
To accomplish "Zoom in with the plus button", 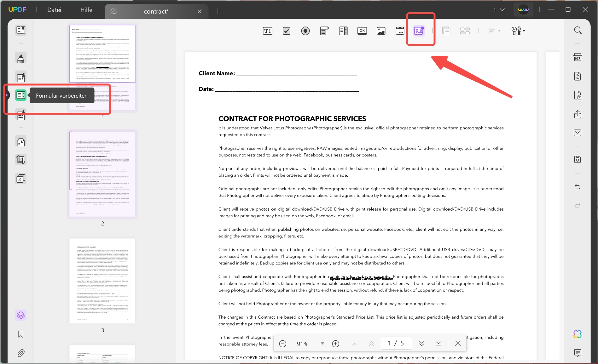I will 335,344.
